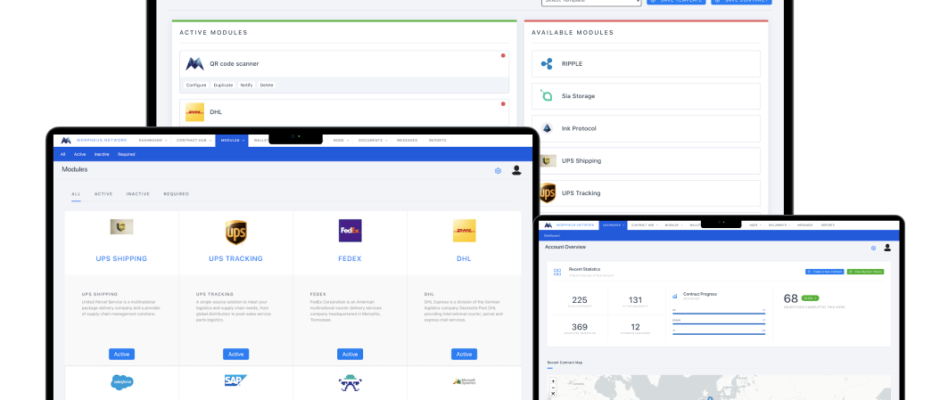Click the UPS Shipping icon in Available Modules
940x400 pixels.
click(548, 161)
